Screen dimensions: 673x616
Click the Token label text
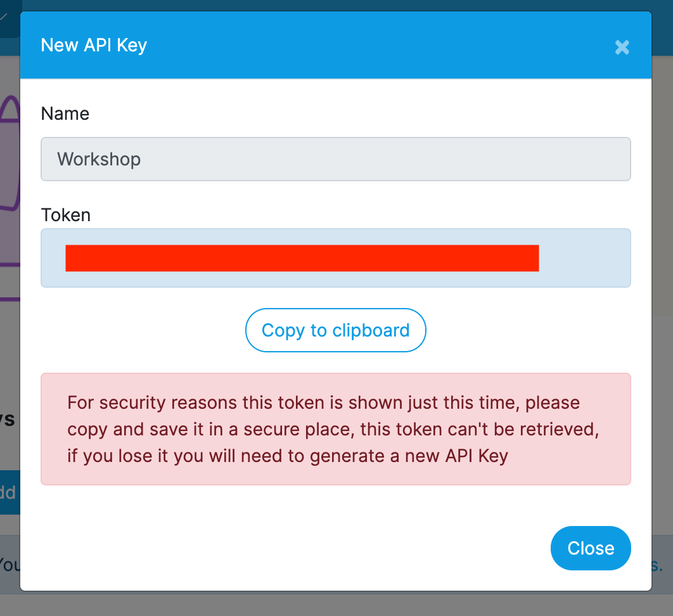66,215
